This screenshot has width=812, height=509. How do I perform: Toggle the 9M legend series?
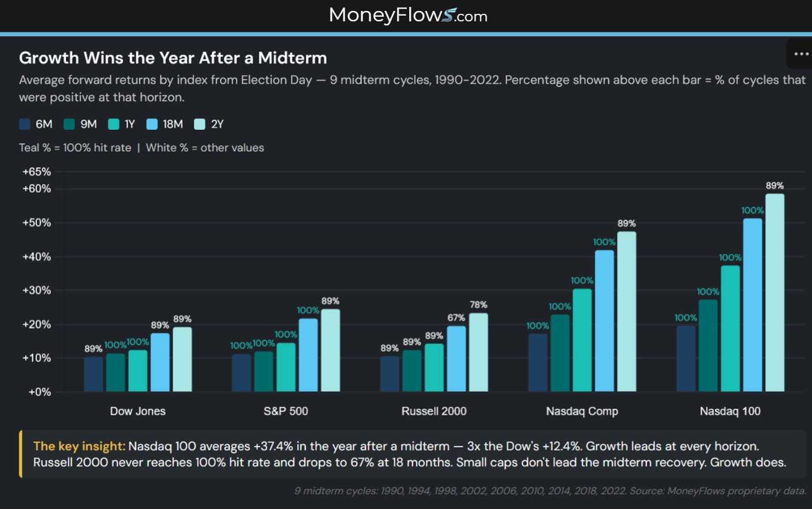click(x=80, y=124)
